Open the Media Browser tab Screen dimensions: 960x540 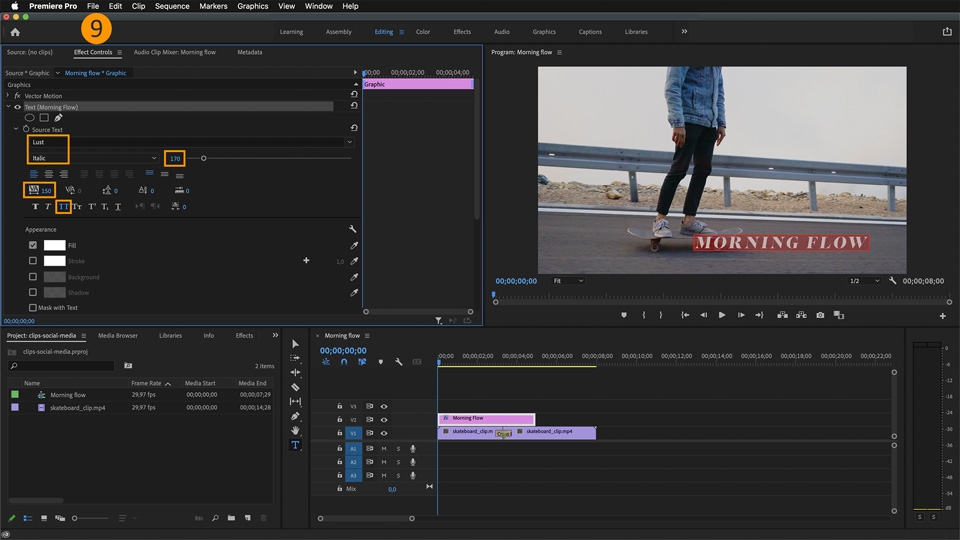[118, 336]
